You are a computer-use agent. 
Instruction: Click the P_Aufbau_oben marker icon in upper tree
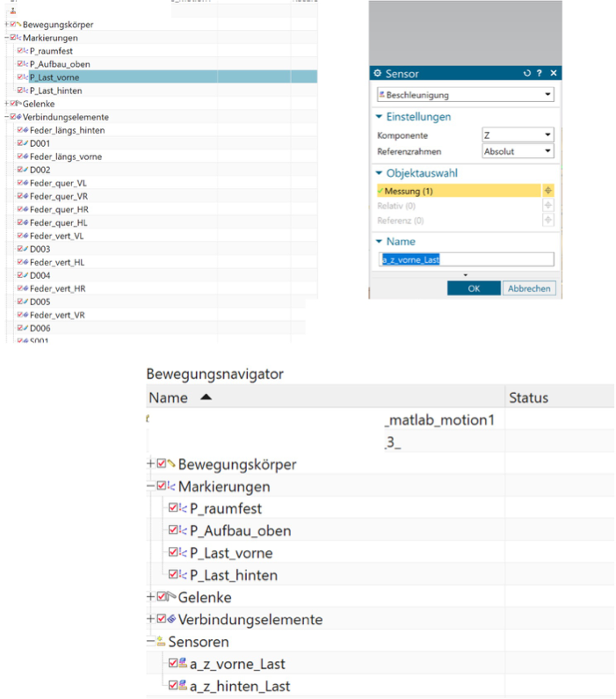tap(25, 64)
